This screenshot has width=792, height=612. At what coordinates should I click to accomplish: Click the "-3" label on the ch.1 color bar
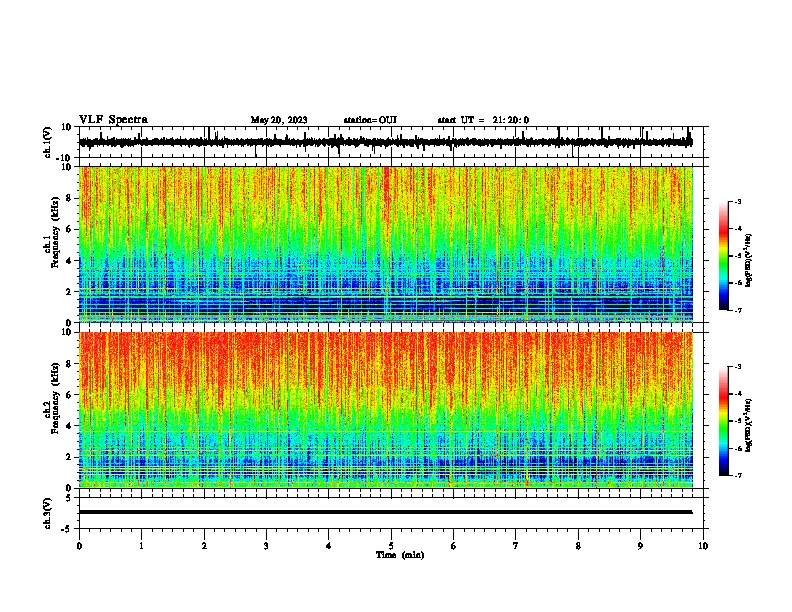point(738,201)
